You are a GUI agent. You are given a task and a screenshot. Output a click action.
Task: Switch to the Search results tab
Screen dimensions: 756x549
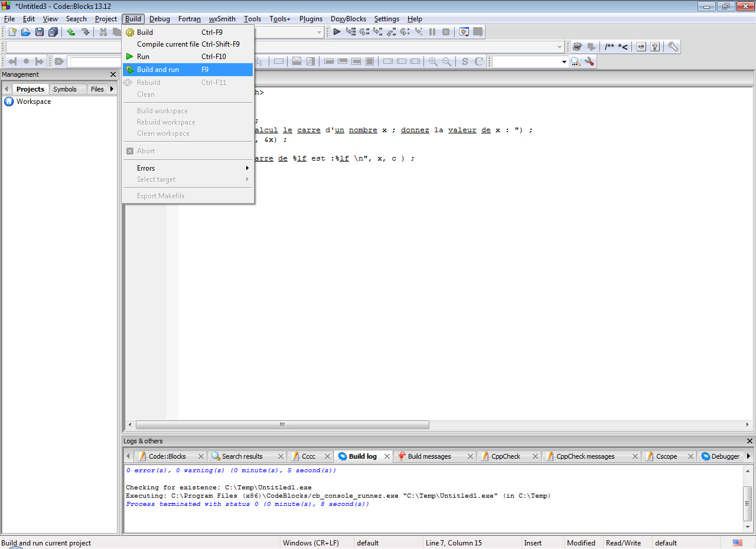point(242,456)
